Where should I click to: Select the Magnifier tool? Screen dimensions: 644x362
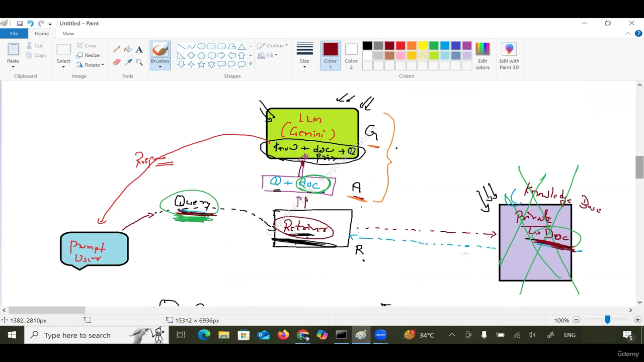pos(139,62)
